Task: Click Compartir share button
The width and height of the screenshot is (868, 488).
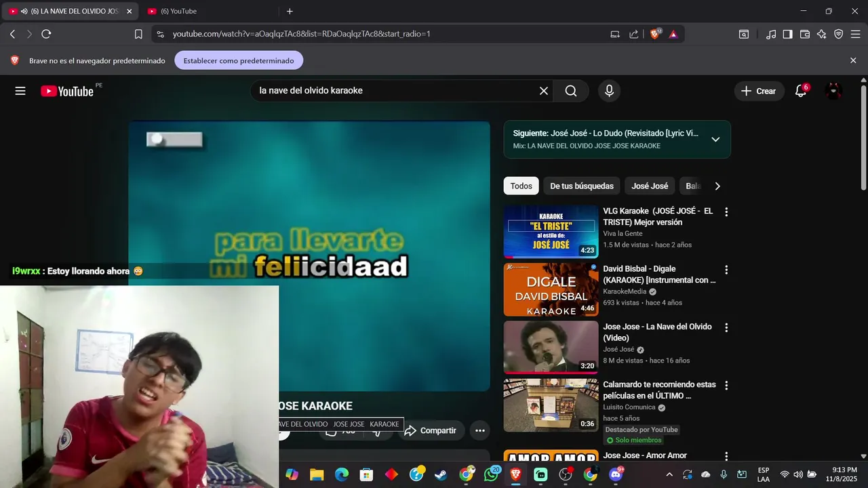Action: tap(431, 430)
